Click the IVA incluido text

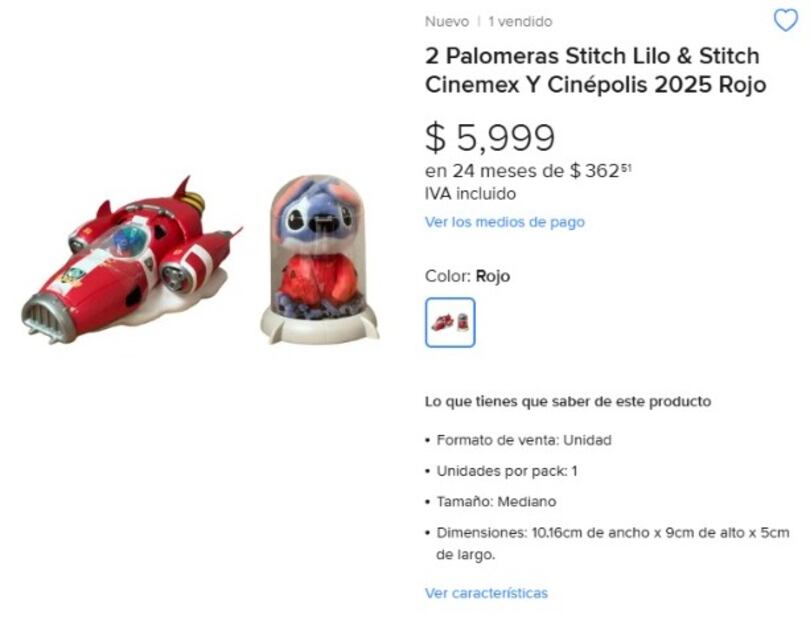470,194
